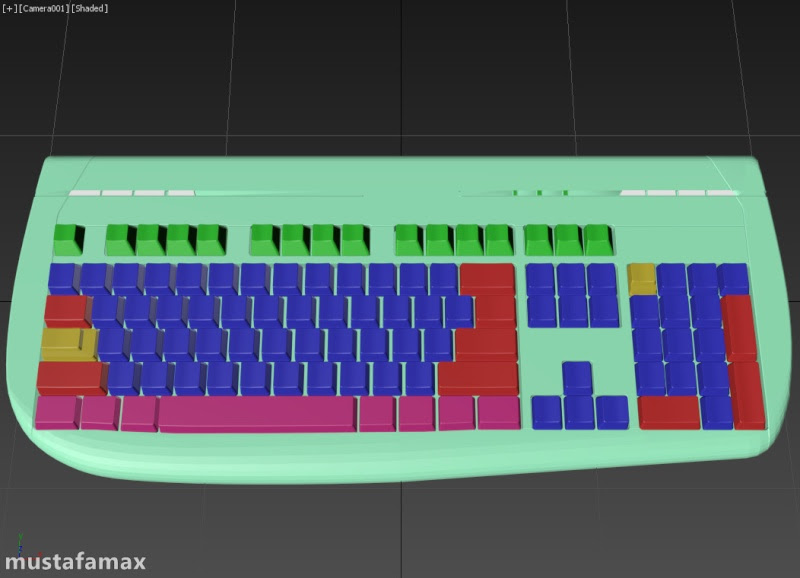800x578 pixels.
Task: Select the red Tab key at left
Action: click(68, 311)
